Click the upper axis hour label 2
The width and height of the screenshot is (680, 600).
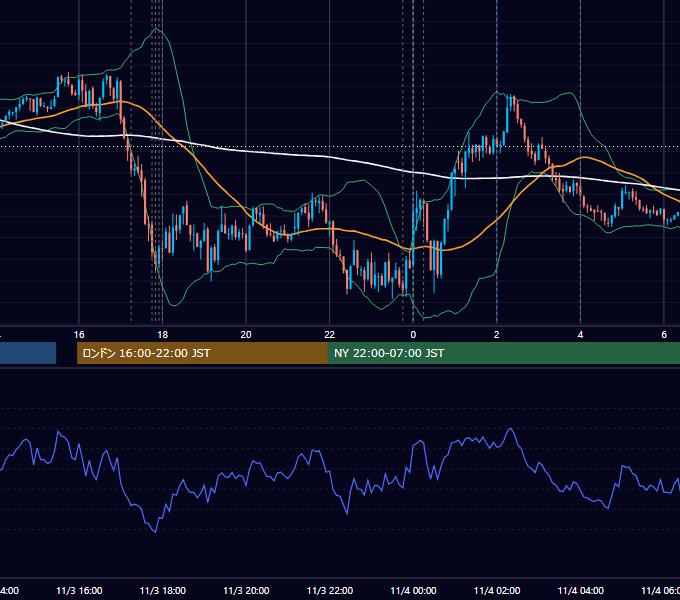[497, 335]
